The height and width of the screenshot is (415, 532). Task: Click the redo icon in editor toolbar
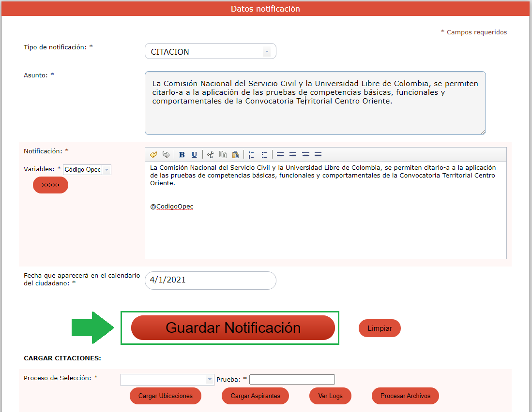[x=166, y=155]
